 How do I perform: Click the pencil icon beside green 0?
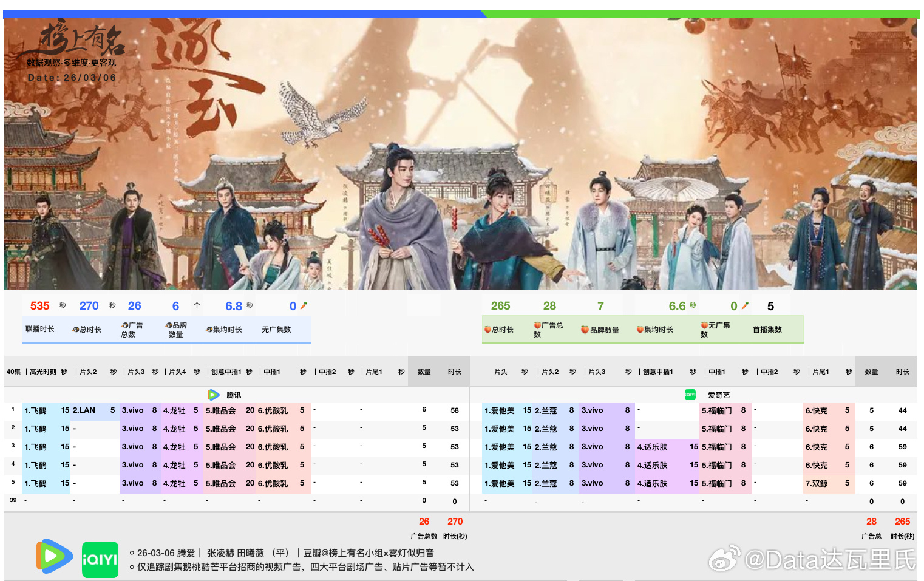coord(746,305)
